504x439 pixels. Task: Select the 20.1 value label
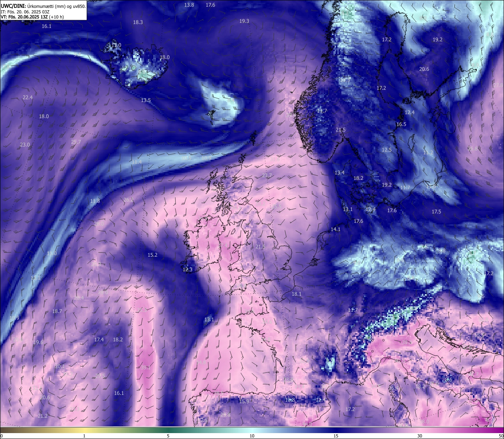(59, 366)
